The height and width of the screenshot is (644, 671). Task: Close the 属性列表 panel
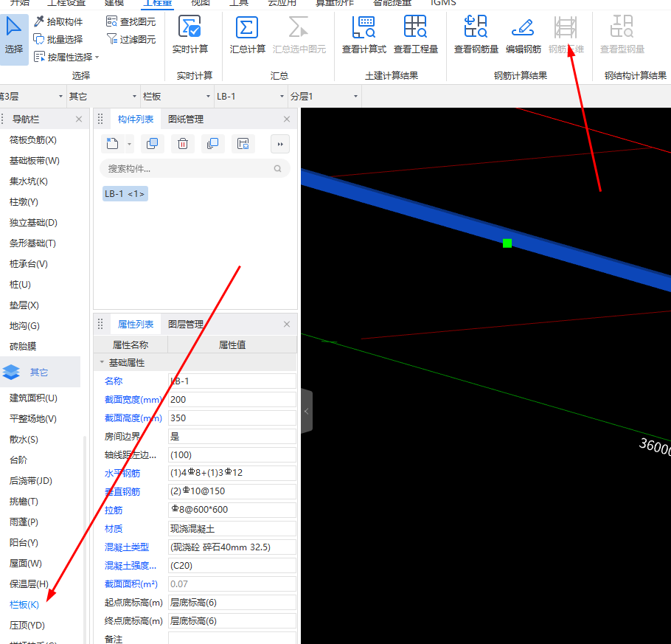click(287, 324)
